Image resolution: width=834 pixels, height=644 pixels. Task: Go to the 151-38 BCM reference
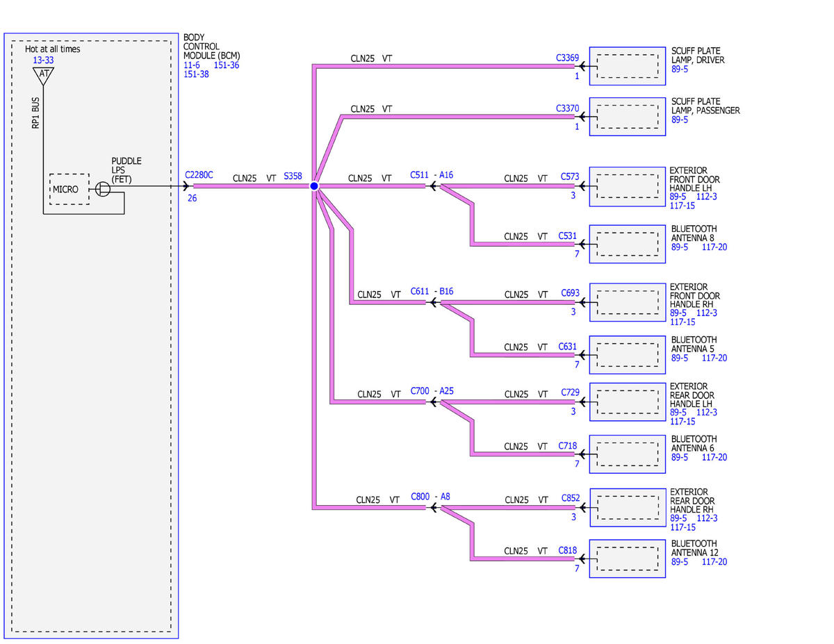(197, 74)
